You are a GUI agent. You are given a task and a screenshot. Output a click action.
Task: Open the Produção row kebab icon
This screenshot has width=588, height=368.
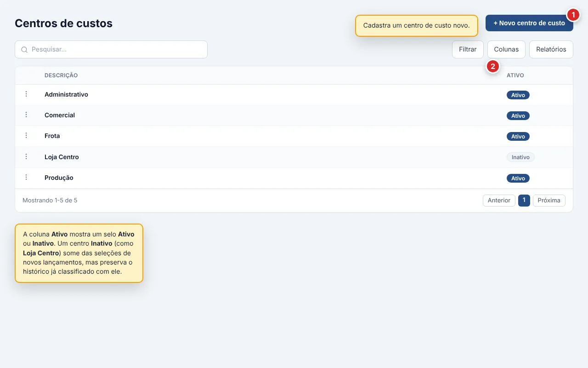(x=26, y=177)
